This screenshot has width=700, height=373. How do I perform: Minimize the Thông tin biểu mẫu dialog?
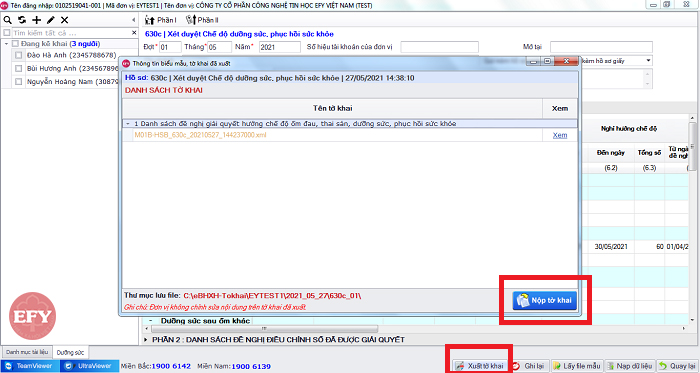(533, 61)
